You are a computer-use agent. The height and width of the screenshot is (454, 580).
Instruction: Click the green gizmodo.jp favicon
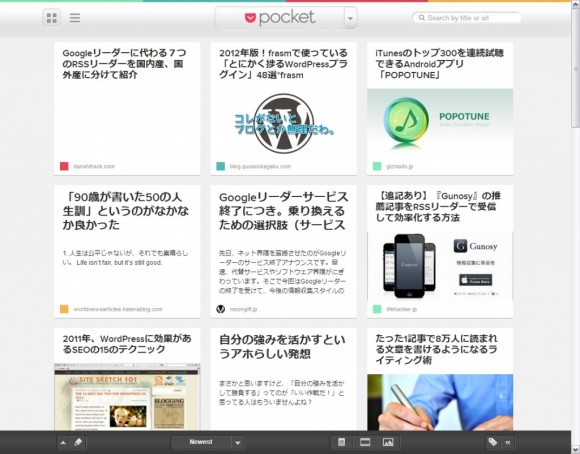pyautogui.click(x=377, y=166)
